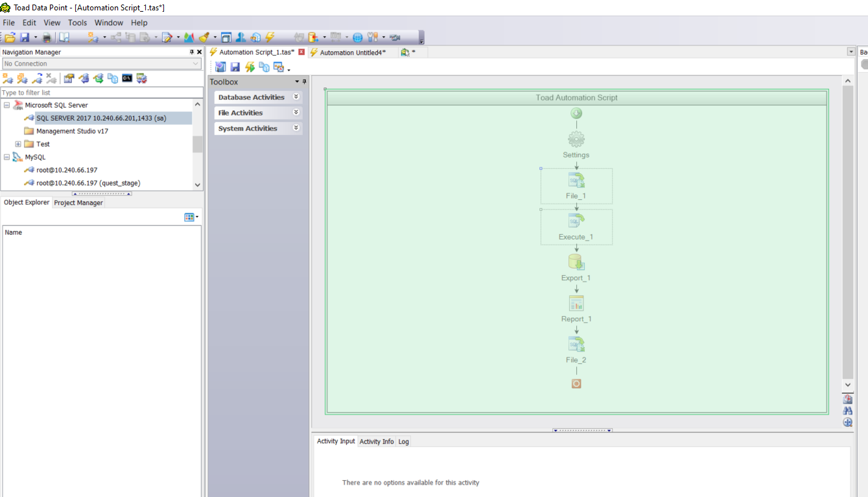Screen dimensions: 868x497
Task: Click the two-cubes icon in Navigation Manager toolbar
Action: coord(113,79)
